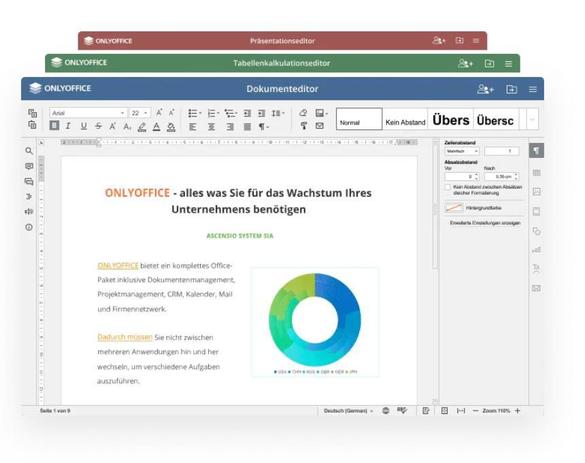Enable Kein Abstand zwischen Absätzen checkbox
This screenshot has height=463, width=585.
click(448, 187)
